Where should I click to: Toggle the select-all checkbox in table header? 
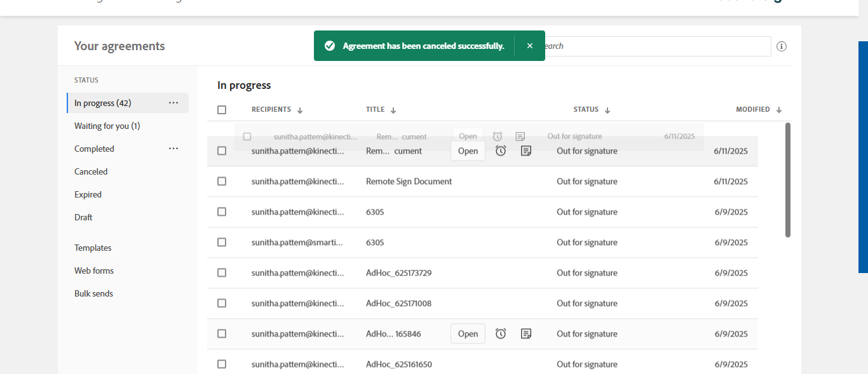click(222, 110)
